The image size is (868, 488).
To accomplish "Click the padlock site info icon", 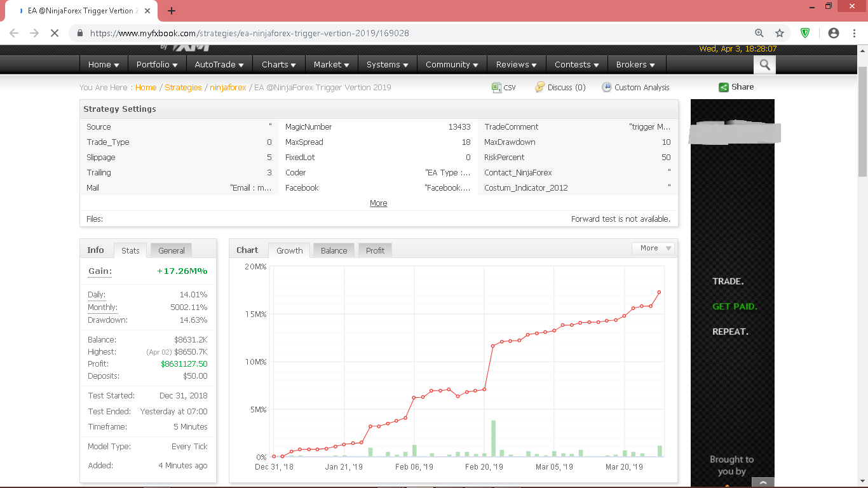I will (80, 33).
